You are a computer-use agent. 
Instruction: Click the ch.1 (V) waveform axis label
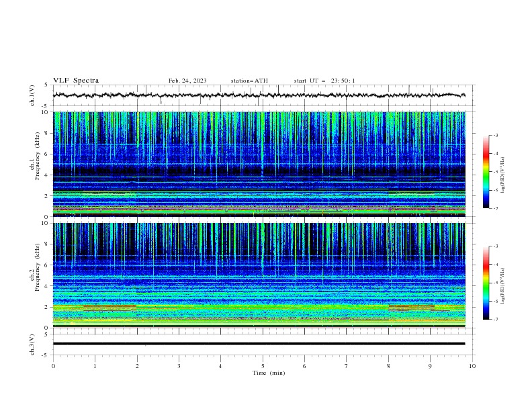click(x=32, y=95)
